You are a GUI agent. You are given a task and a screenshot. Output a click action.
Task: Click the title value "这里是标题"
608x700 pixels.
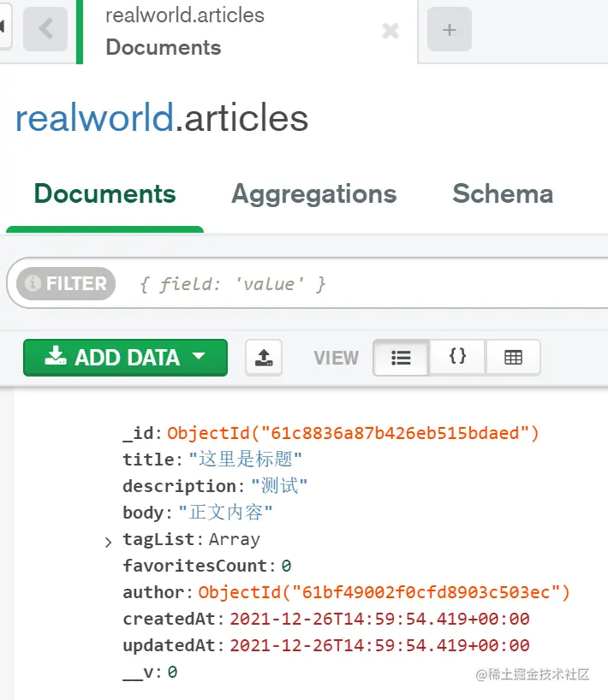point(245,459)
